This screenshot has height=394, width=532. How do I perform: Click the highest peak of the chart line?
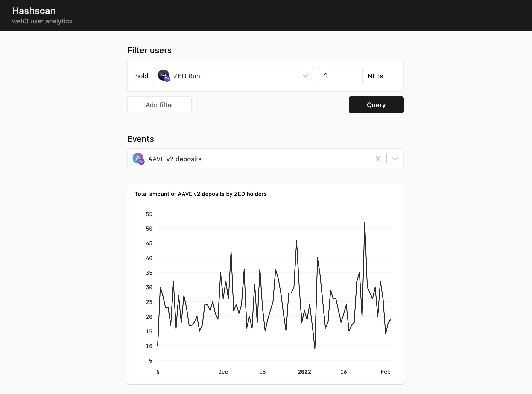(365, 223)
